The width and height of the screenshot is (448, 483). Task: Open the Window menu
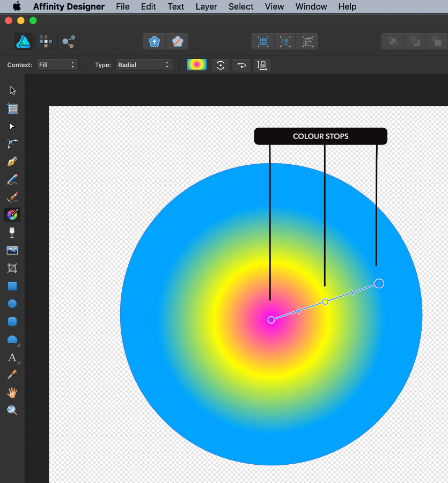(311, 6)
